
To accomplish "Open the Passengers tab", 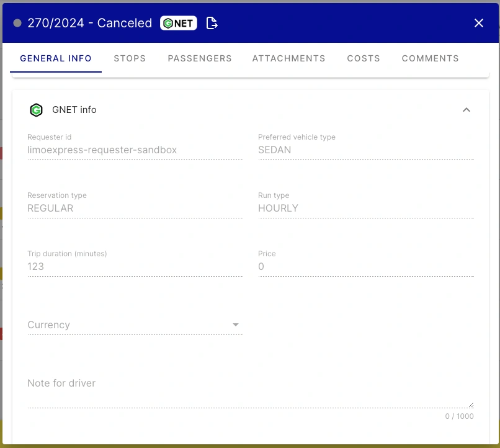I will click(x=200, y=58).
